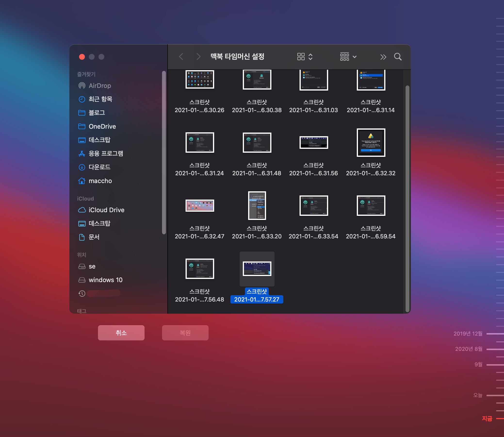Open the 다운로드 downloads folder
This screenshot has width=504, height=437.
99,167
